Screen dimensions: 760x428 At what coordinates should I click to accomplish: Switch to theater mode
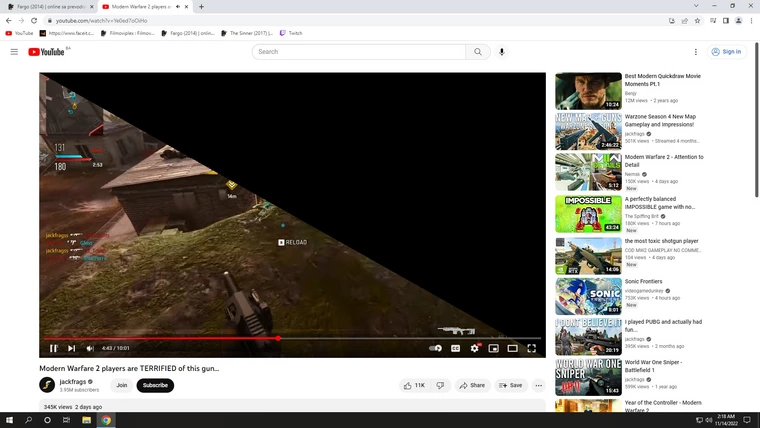tap(512, 348)
